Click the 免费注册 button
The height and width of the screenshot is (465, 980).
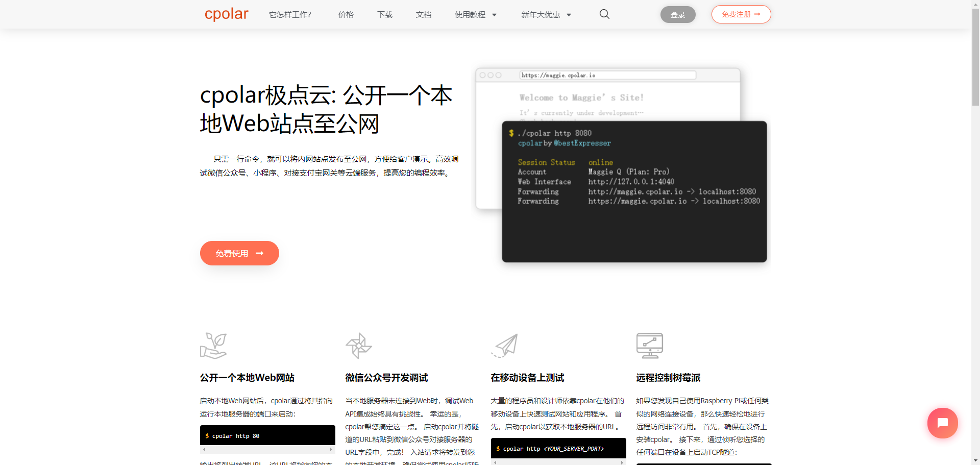(x=741, y=14)
